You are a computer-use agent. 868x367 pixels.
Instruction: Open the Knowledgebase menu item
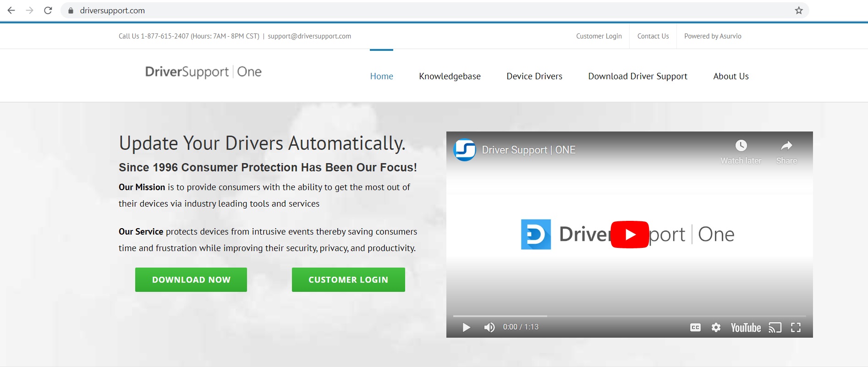pyautogui.click(x=450, y=76)
